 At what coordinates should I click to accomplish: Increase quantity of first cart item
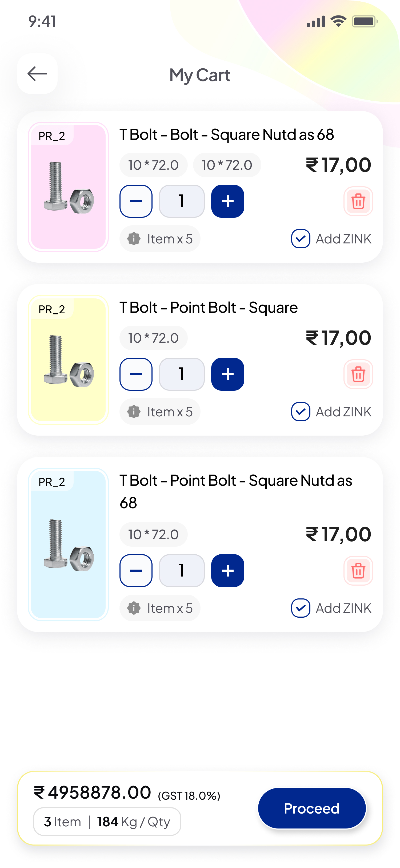pyautogui.click(x=227, y=202)
